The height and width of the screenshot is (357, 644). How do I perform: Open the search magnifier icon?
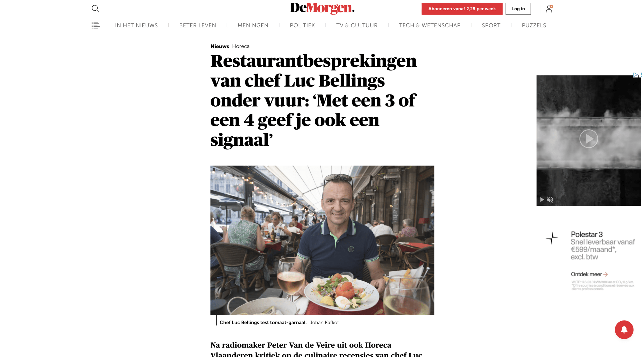tap(95, 9)
